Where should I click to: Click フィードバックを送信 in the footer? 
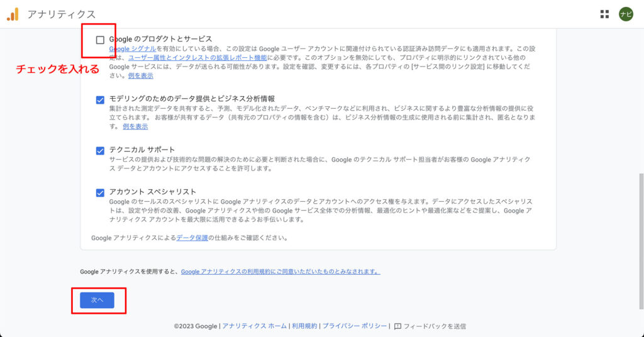click(x=435, y=326)
